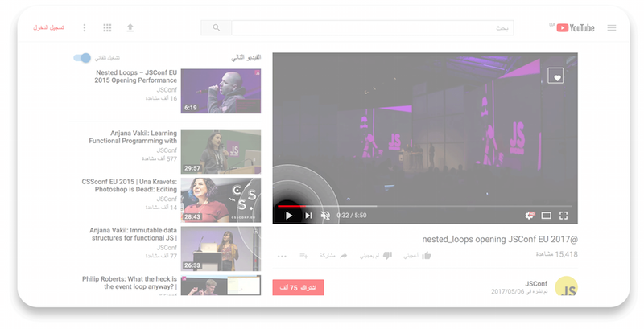Image resolution: width=644 pixels, height=329 pixels.
Task: Click the 15,418 views count
Action: click(556, 254)
